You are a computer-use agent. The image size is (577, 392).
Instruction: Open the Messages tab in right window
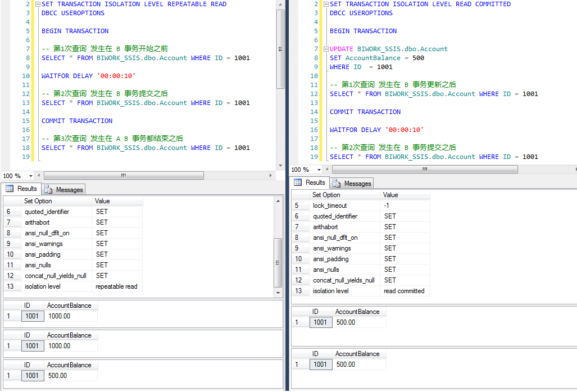pyautogui.click(x=352, y=183)
